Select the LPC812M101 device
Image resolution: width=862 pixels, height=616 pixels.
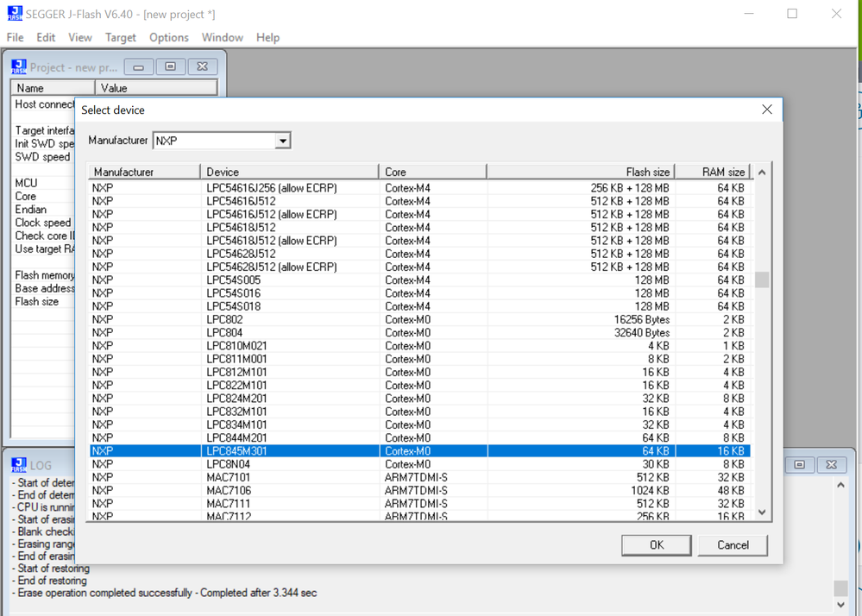coord(420,372)
